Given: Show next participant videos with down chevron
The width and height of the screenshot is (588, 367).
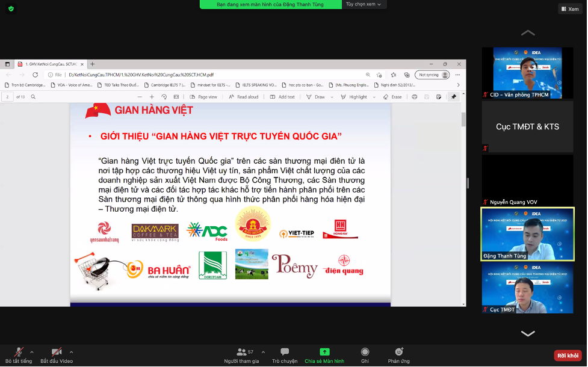Looking at the screenshot, I should coord(528,333).
